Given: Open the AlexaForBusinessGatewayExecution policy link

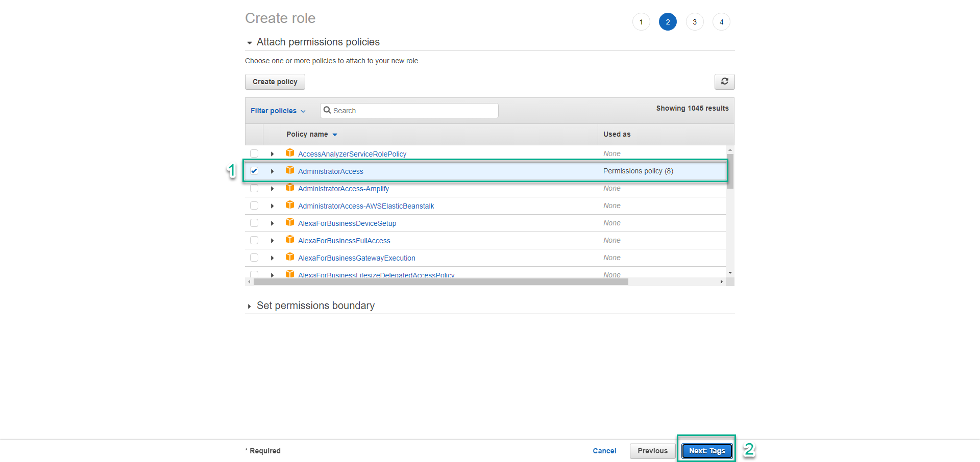Looking at the screenshot, I should [x=357, y=258].
